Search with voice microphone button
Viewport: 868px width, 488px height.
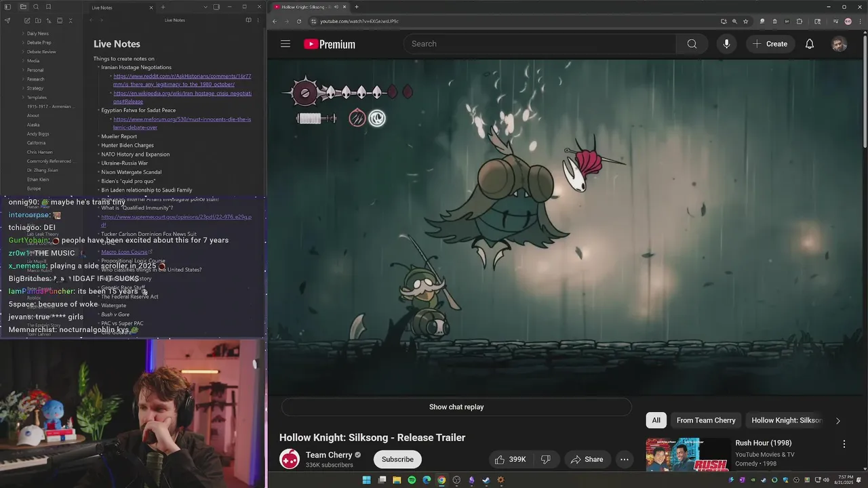click(726, 44)
